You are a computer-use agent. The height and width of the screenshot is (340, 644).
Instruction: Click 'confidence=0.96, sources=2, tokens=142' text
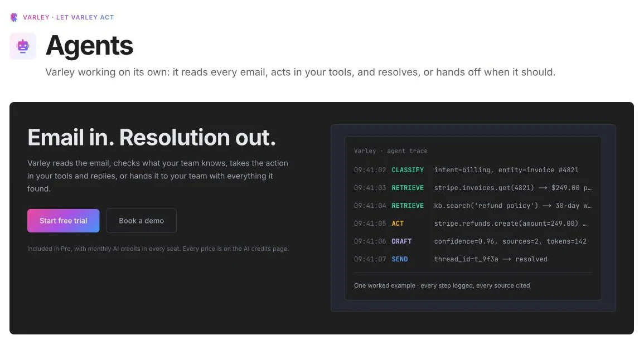coord(510,241)
